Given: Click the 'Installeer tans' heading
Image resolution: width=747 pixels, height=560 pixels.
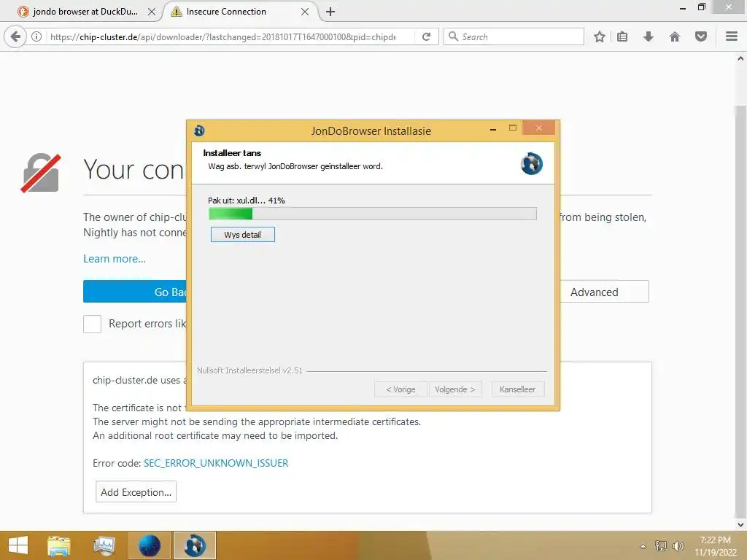Looking at the screenshot, I should click(x=232, y=153).
